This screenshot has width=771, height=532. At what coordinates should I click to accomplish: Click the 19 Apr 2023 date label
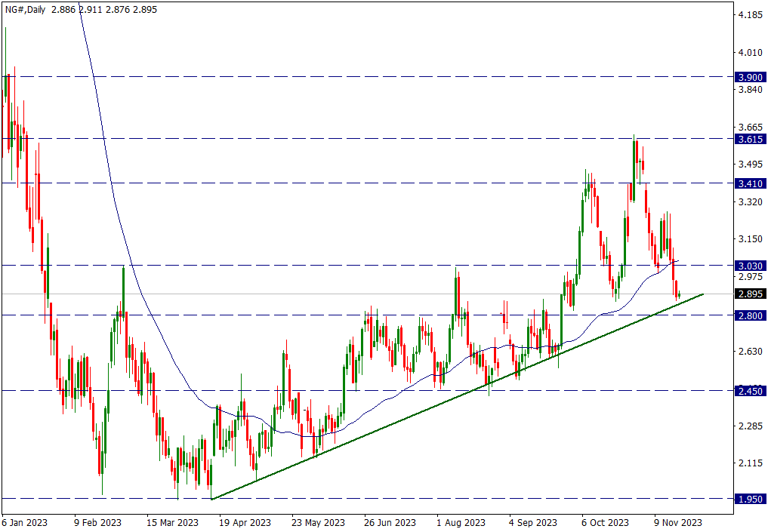point(245,522)
